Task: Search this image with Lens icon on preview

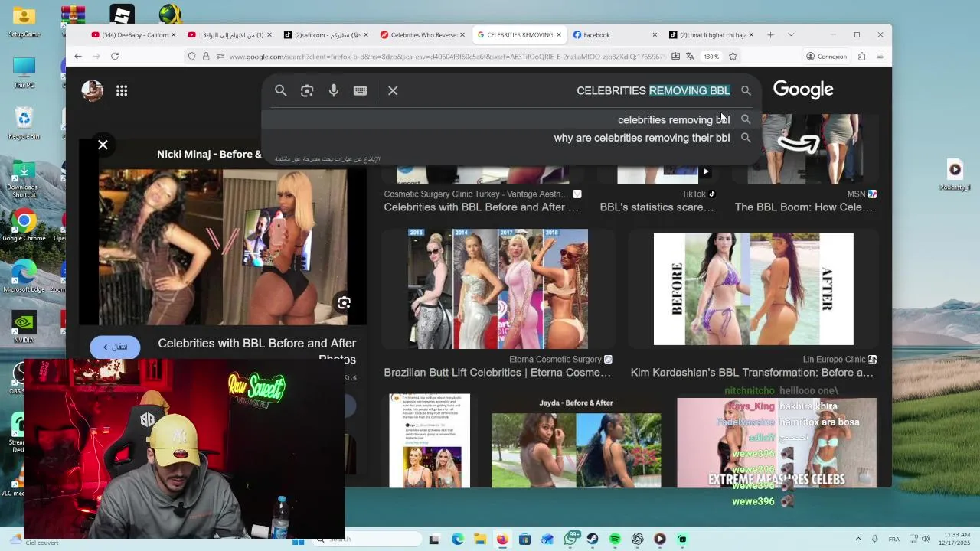Action: [345, 303]
